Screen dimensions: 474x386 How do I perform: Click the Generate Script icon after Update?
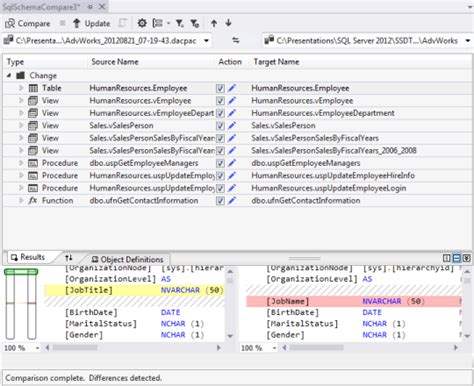(x=122, y=23)
